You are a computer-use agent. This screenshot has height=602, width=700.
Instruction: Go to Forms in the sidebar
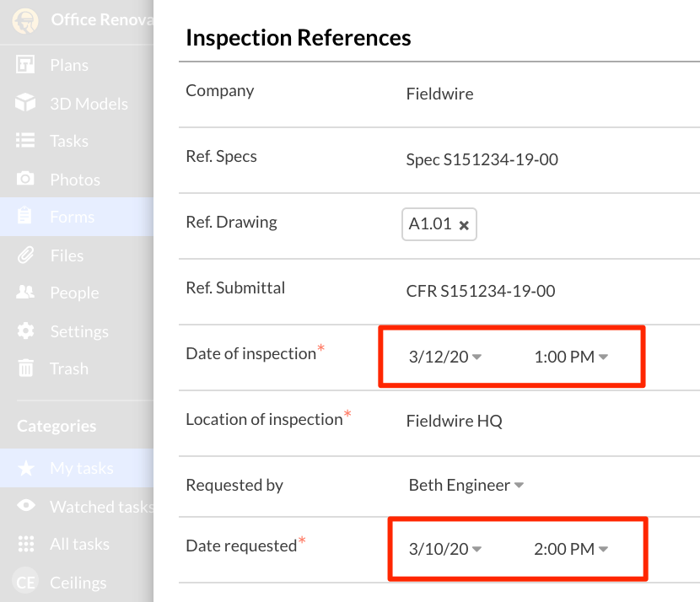pos(72,217)
